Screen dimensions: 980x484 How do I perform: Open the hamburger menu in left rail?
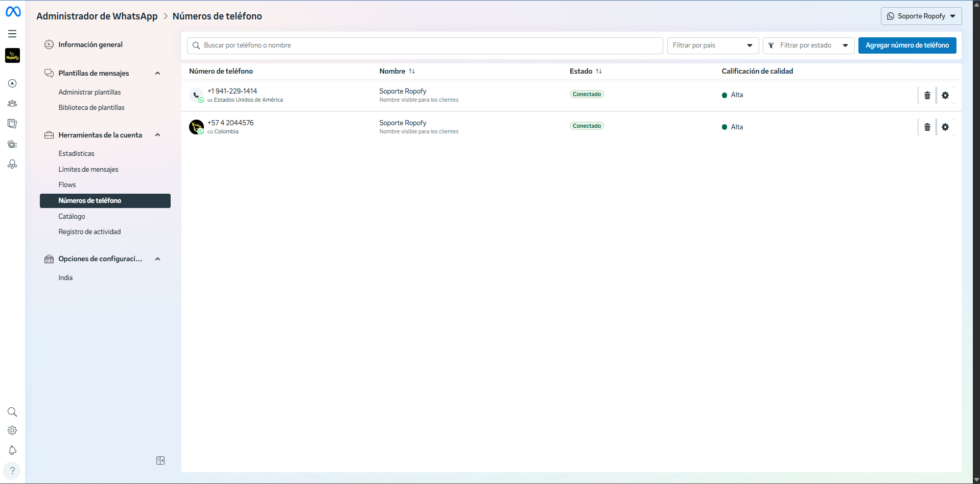pos(12,34)
